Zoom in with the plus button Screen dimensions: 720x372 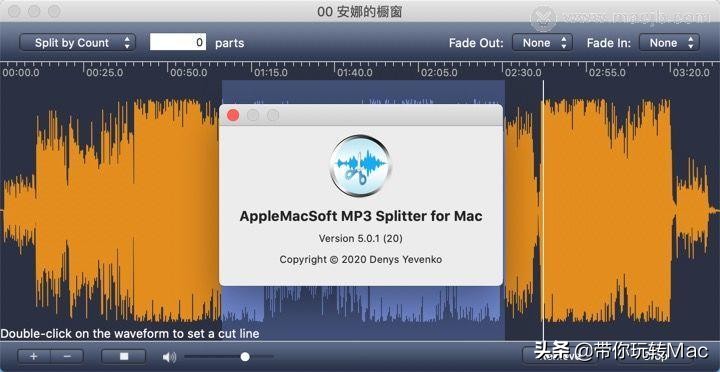tap(34, 356)
